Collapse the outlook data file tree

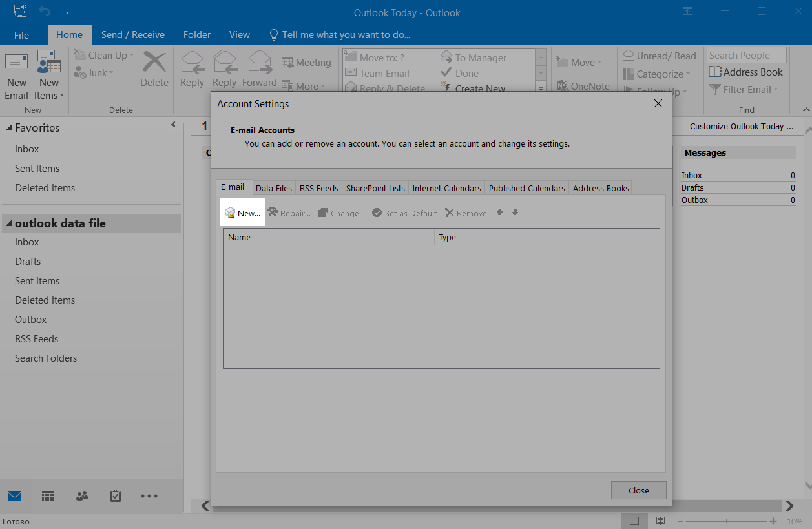tap(9, 224)
